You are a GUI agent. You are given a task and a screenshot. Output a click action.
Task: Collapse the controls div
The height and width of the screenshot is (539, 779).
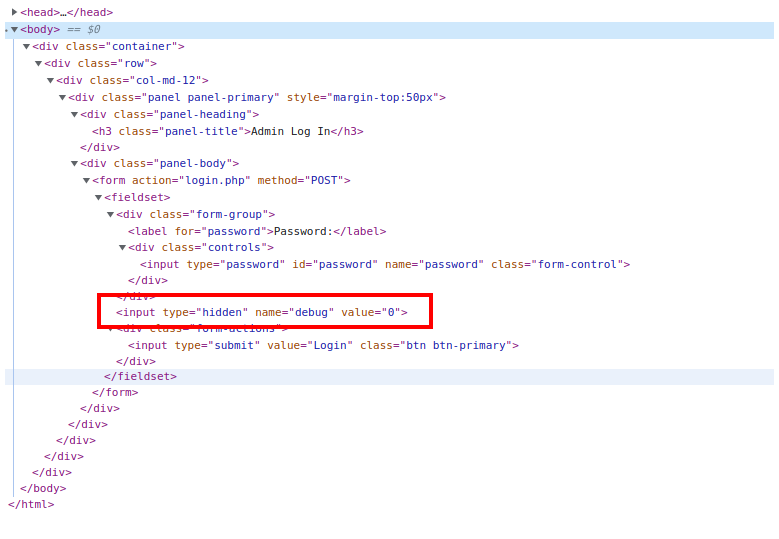click(122, 247)
